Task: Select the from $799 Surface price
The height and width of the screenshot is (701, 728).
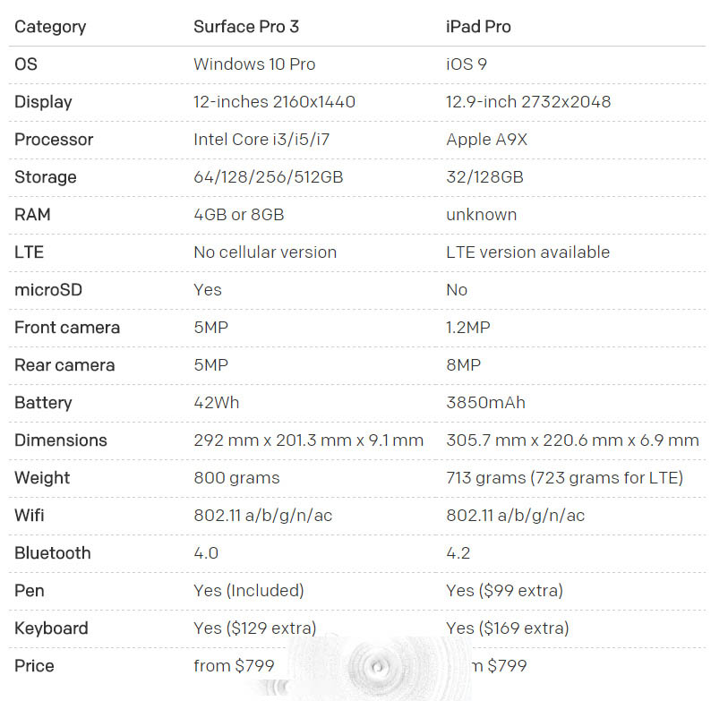Action: (234, 666)
